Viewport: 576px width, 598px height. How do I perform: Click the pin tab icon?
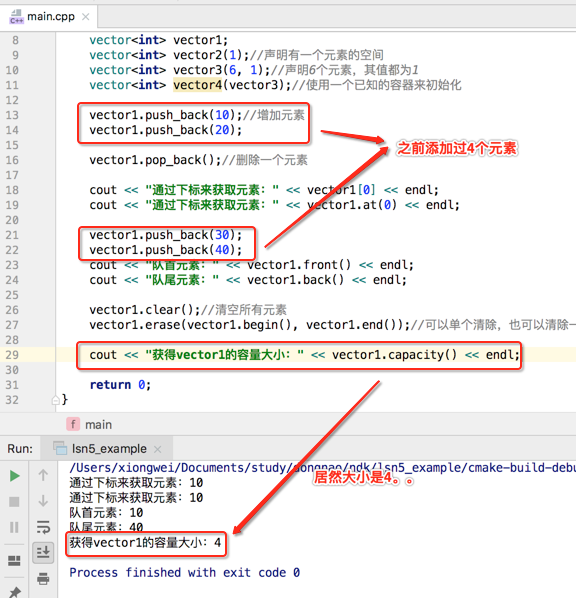pos(14,592)
